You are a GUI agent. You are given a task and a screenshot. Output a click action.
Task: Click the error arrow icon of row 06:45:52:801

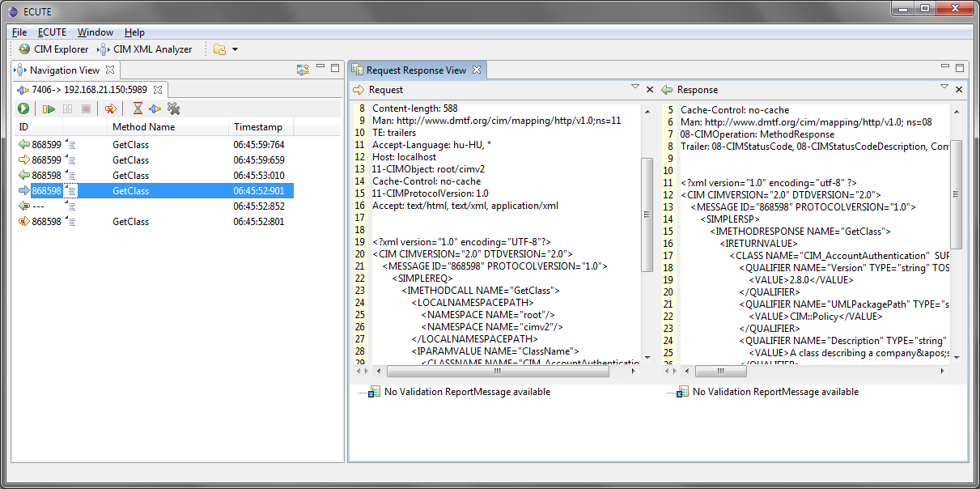23,222
